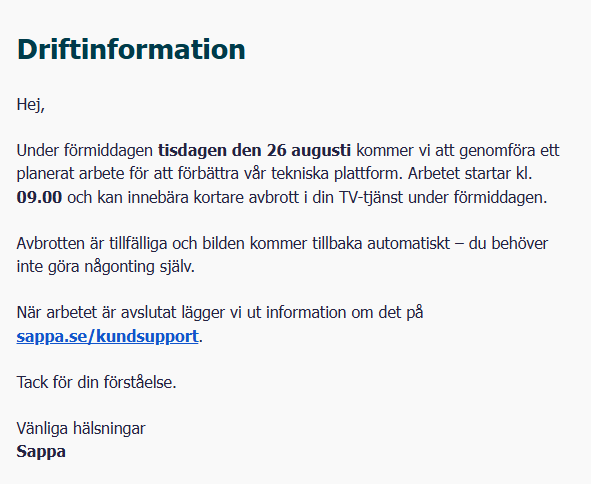Click the "Tack för din förståelse." line
Viewport: 591px width, 484px height.
coord(96,382)
